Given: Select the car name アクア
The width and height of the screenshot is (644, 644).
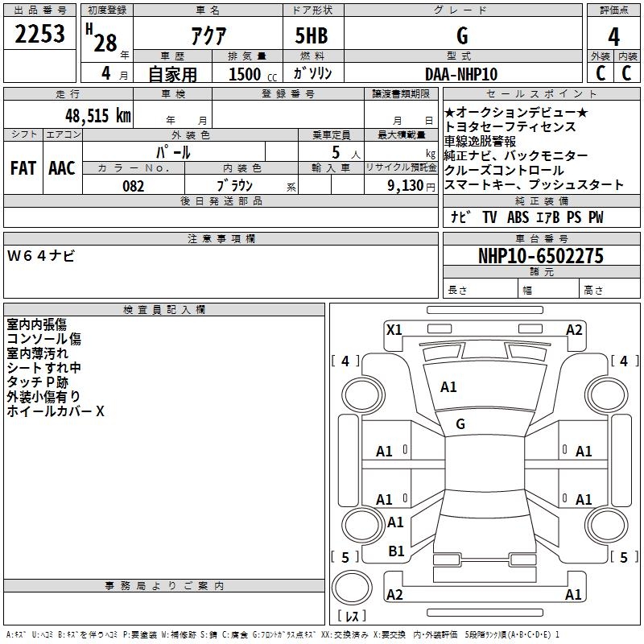Looking at the screenshot, I should pos(207,36).
